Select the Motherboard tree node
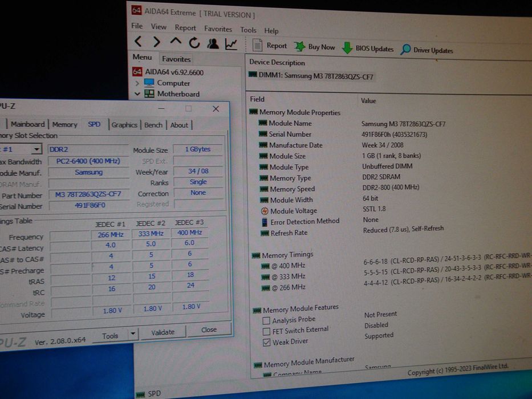Viewport: 532px width, 399px height. click(178, 93)
